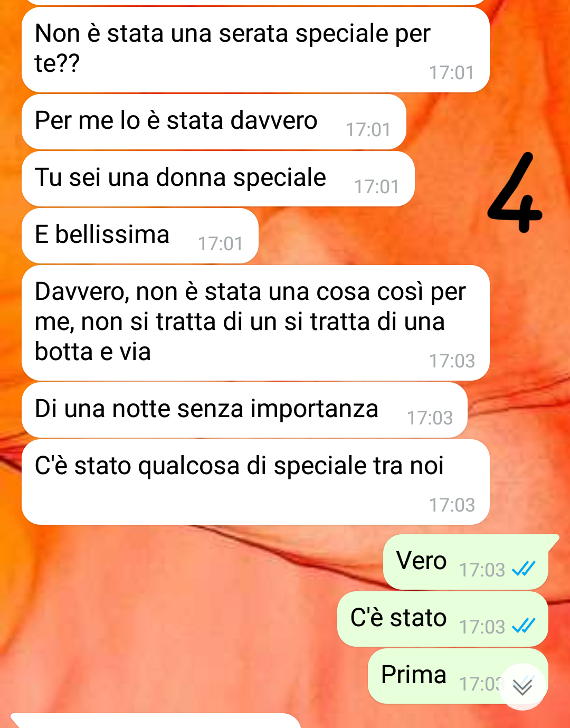This screenshot has width=570, height=728.
Task: Tap the partially visible message bubble at bottom
Action: point(156,721)
